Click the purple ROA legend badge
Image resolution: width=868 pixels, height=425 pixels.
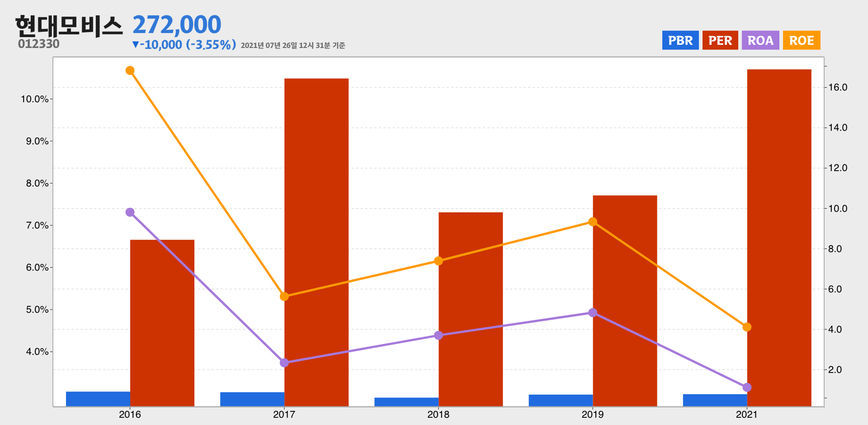[x=760, y=40]
